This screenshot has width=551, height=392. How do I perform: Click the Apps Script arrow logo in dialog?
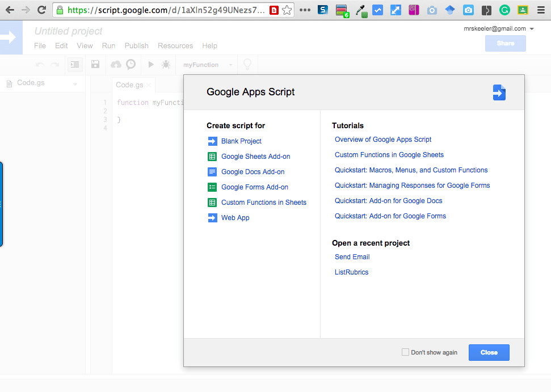[498, 92]
